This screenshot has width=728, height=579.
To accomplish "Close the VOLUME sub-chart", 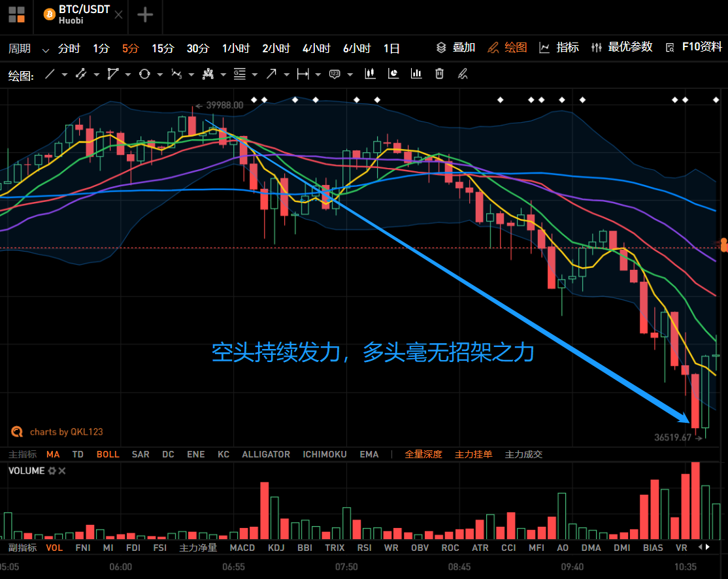I will (x=62, y=471).
